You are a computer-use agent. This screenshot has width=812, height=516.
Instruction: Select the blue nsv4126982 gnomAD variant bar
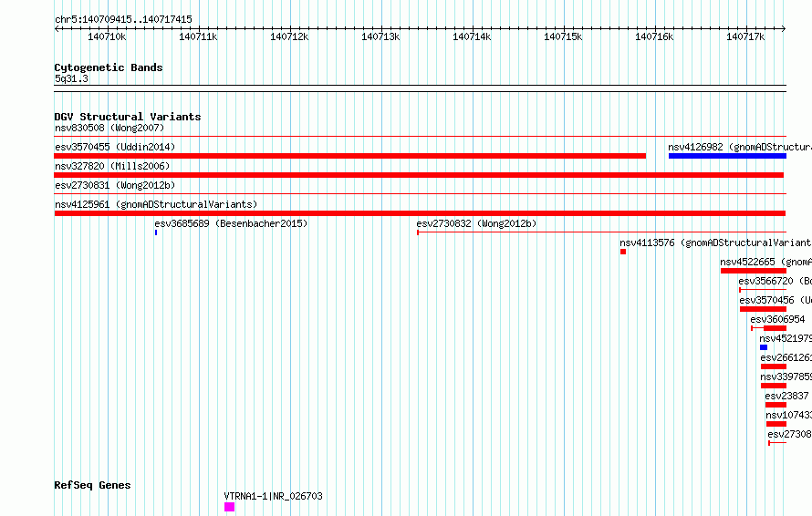(727, 156)
